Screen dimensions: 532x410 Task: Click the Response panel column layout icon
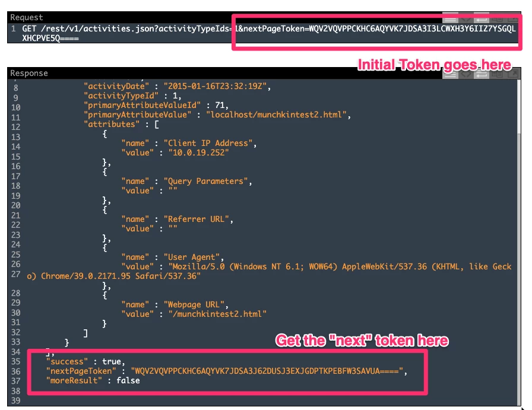(496, 74)
